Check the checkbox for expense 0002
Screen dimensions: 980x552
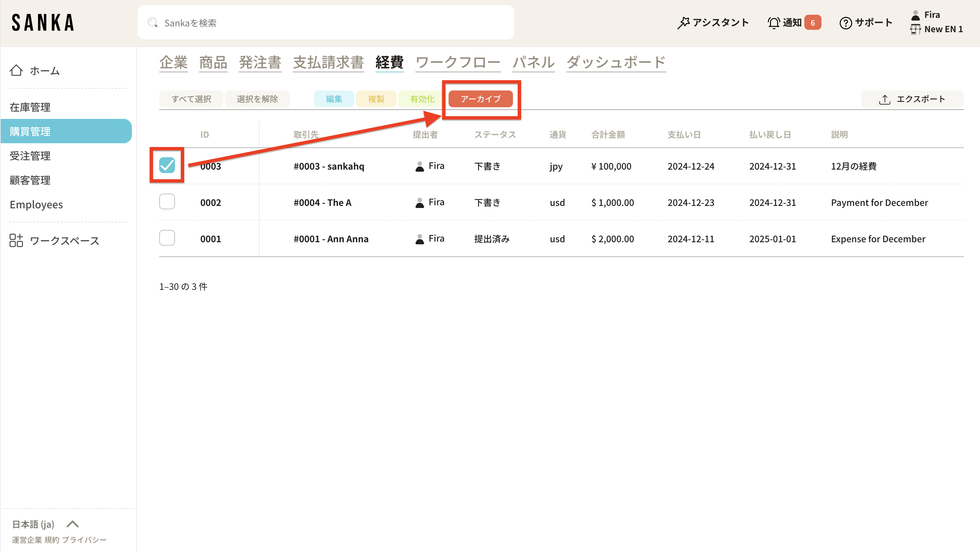coord(167,202)
